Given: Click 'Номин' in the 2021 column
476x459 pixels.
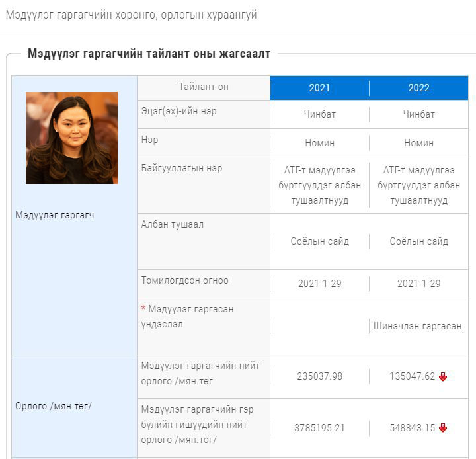Looking at the screenshot, I should (320, 143).
